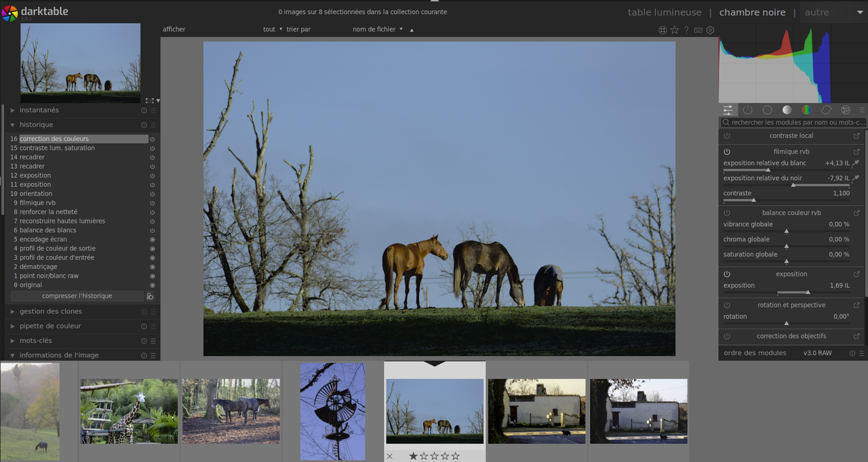The height and width of the screenshot is (462, 868).
Task: Expand the gestion des clones panel
Action: pos(12,312)
